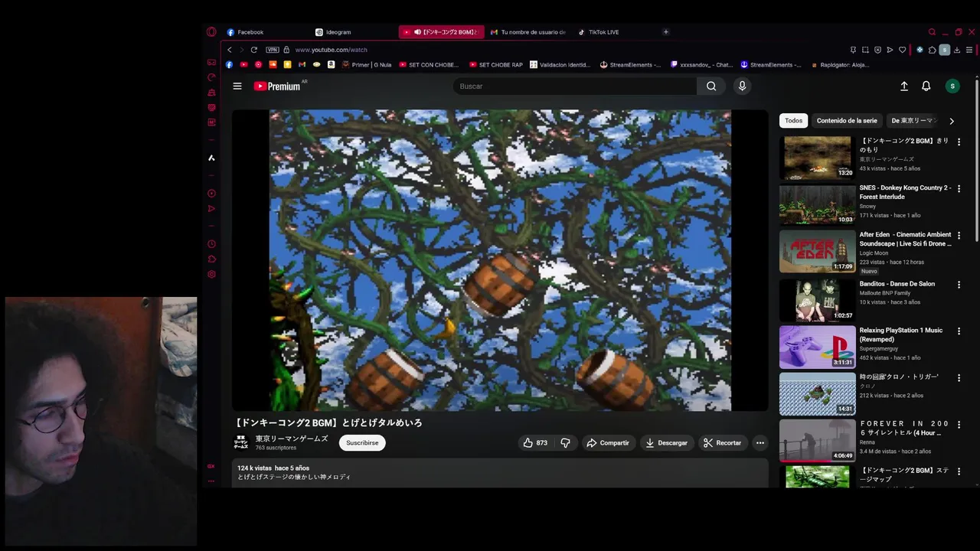Mute audio on the playing YouTube tab
The width and height of the screenshot is (980, 551).
[x=418, y=32]
